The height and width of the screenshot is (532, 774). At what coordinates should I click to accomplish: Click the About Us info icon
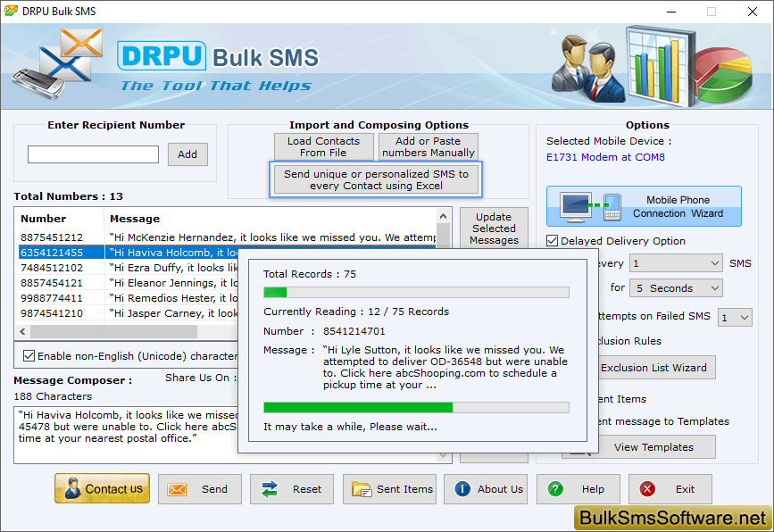[x=462, y=489]
